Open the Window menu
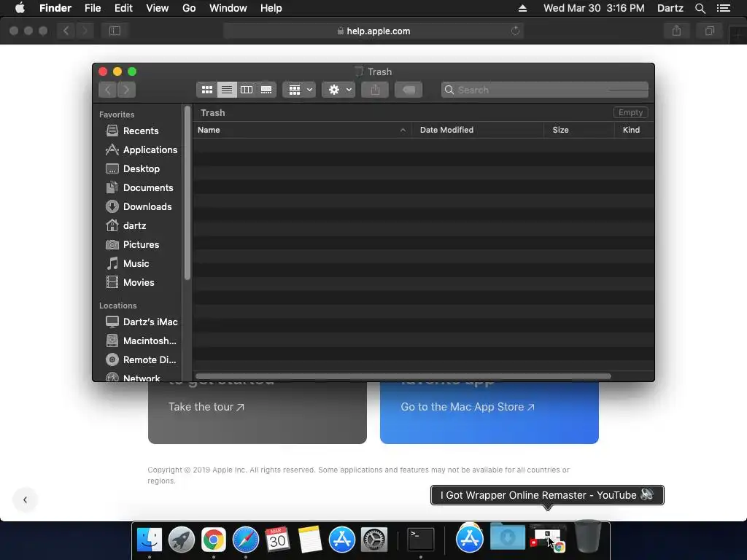The height and width of the screenshot is (560, 747). coord(228,8)
